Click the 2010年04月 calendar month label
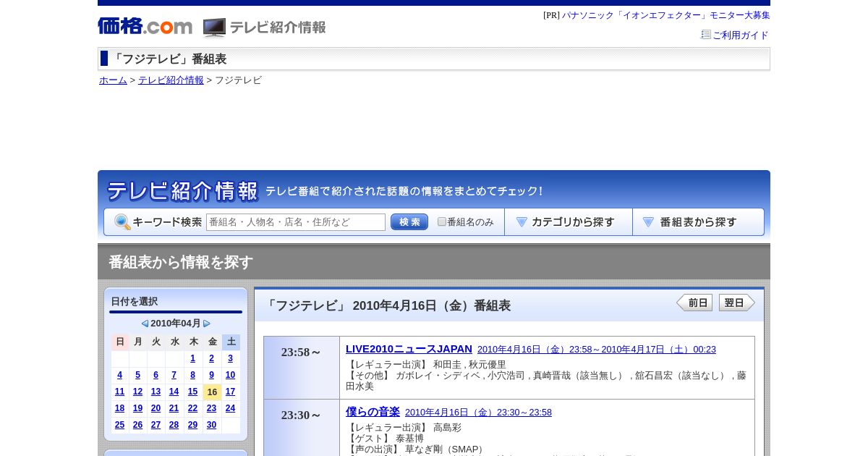 (176, 324)
